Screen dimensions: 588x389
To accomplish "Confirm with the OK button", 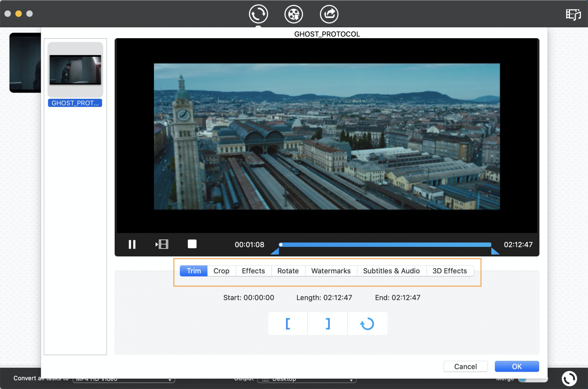I will 517,366.
